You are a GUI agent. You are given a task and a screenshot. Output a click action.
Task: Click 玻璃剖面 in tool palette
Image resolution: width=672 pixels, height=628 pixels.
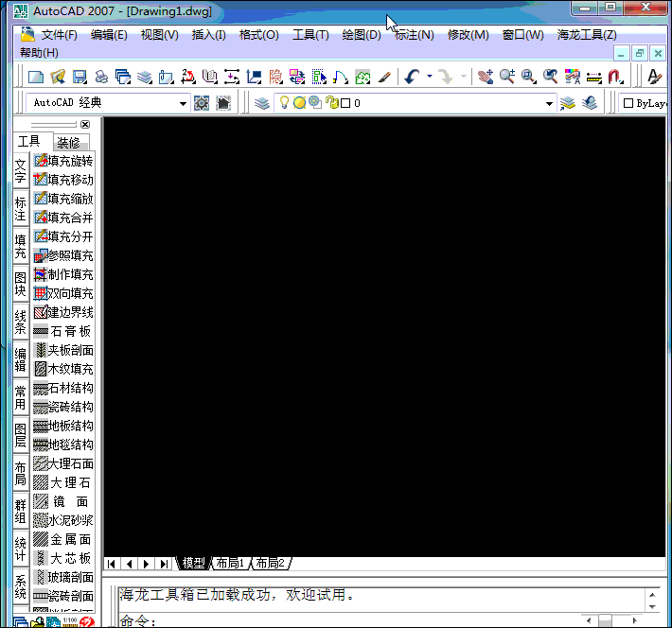(x=63, y=577)
